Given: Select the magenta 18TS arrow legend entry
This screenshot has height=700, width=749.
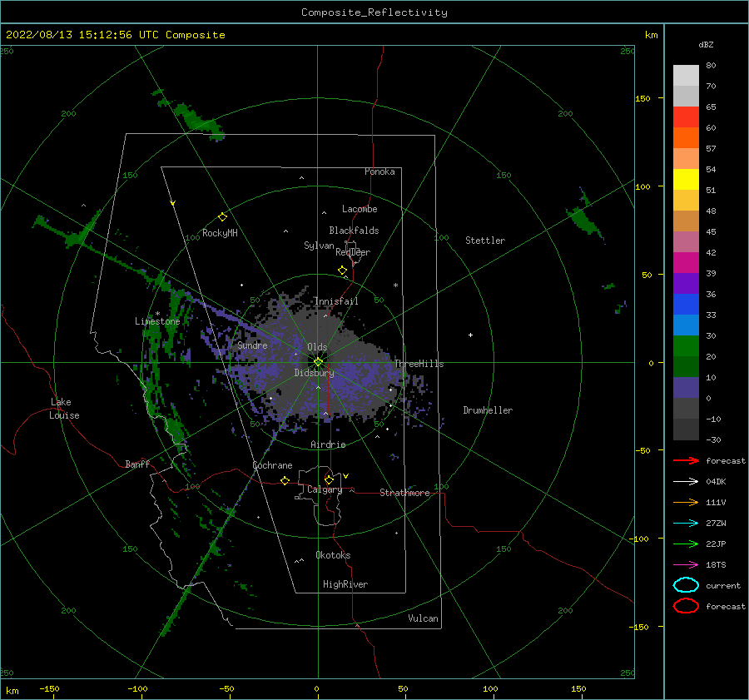Looking at the screenshot, I should coord(686,565).
